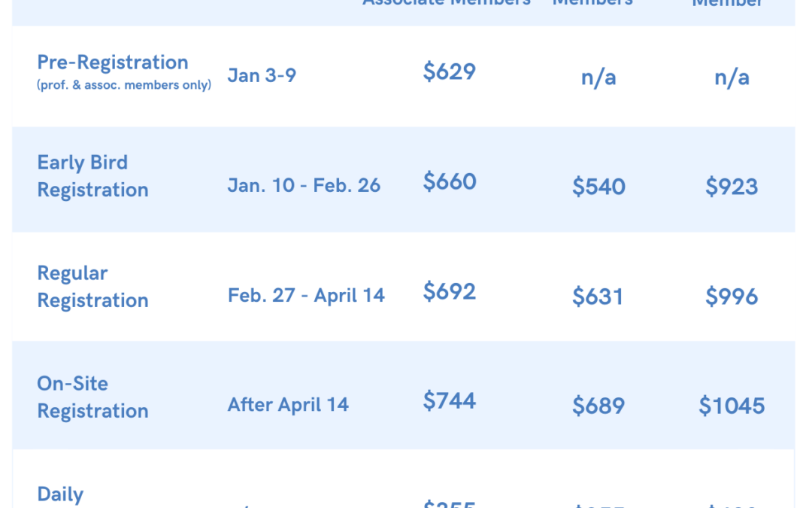
Task: Select the After April 14 text
Action: (x=288, y=405)
